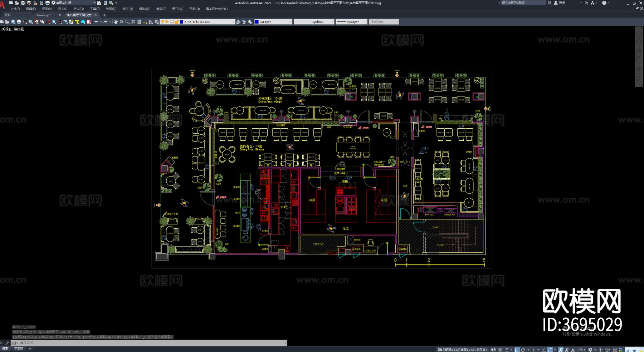Click the Zoom Window icon in toolbar

click(127, 22)
